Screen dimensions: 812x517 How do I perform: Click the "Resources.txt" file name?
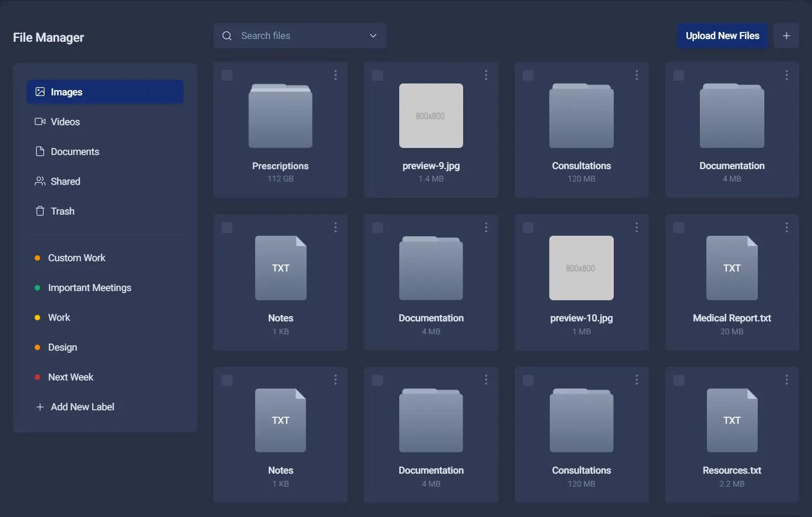click(732, 470)
